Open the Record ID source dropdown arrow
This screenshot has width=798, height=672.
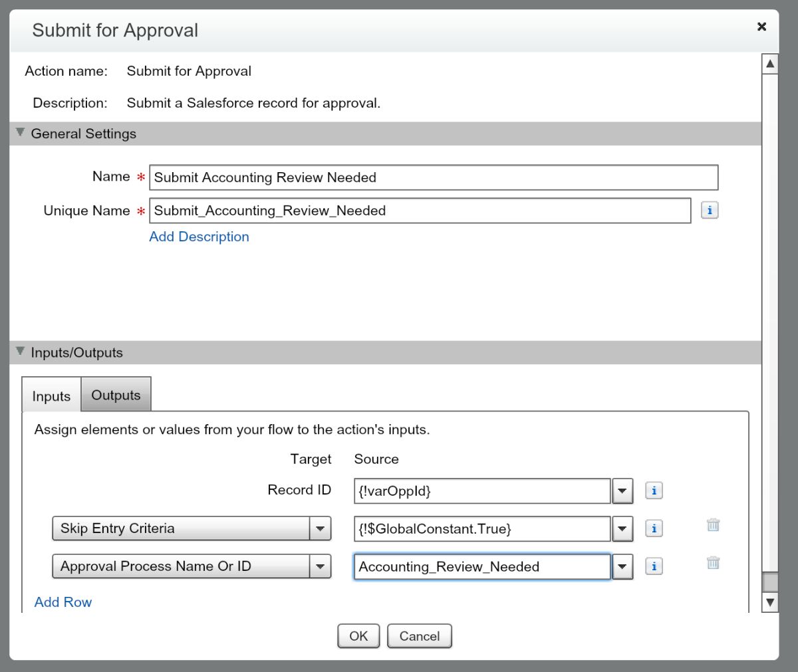click(622, 491)
